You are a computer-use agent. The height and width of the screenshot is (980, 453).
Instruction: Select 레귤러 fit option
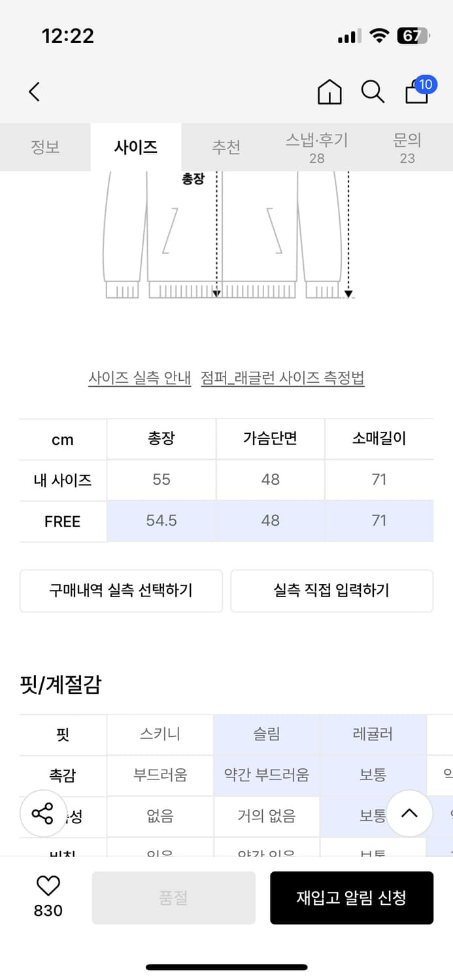374,734
